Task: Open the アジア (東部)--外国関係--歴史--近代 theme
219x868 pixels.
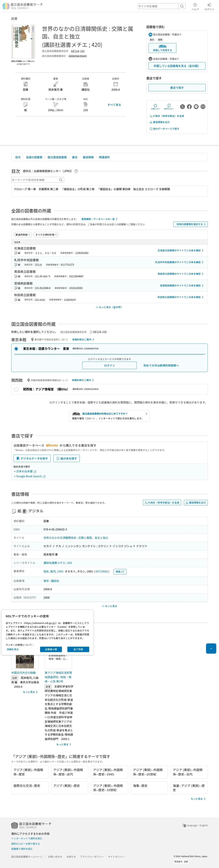Action: pos(70,772)
